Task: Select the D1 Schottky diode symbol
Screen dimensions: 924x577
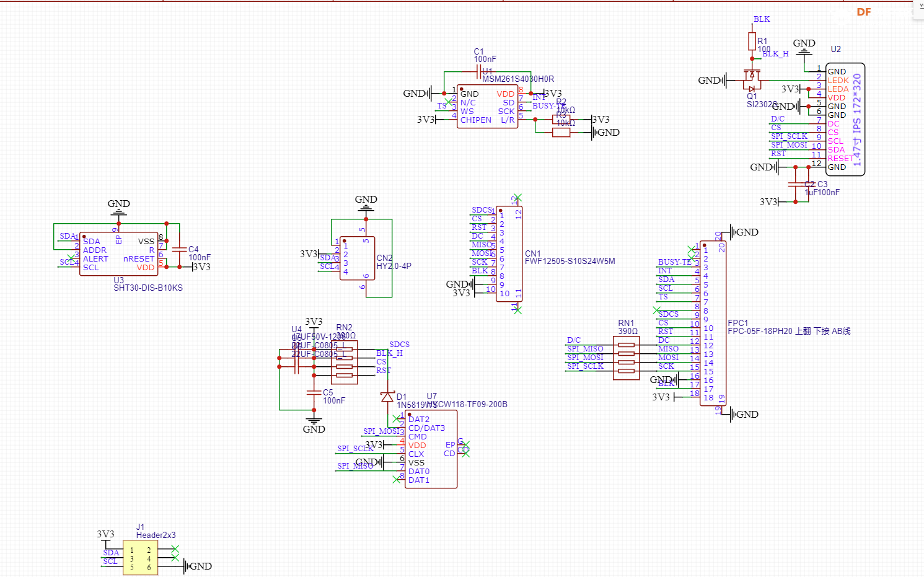Action: tap(388, 397)
